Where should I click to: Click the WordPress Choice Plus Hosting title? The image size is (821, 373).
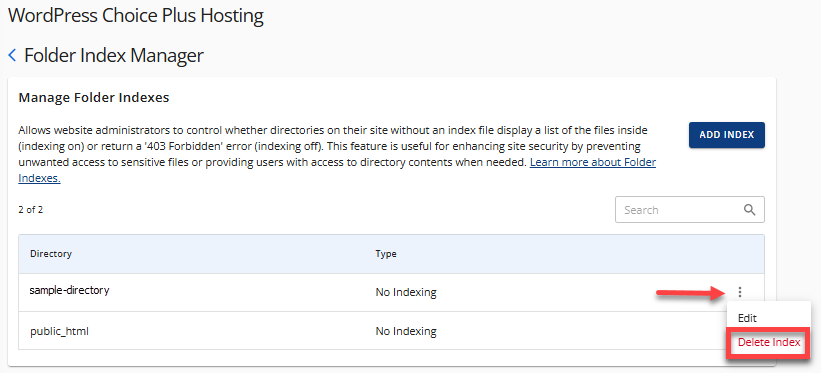[x=136, y=16]
